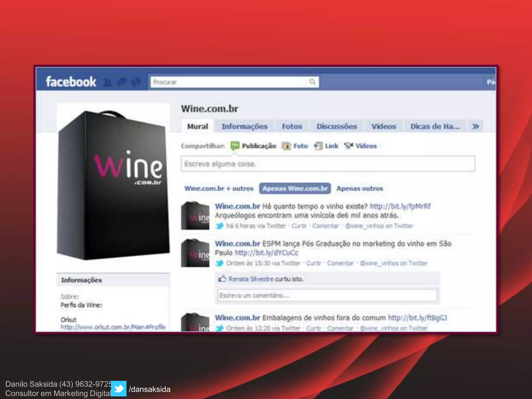Enable the Apenas Wine.com.br filter
Image resolution: width=532 pixels, height=399 pixels.
click(x=295, y=188)
